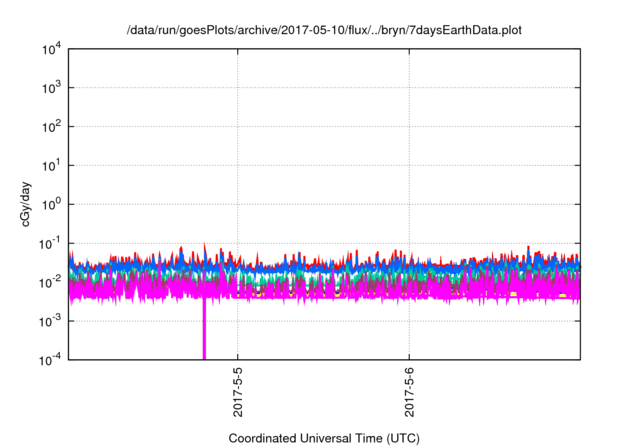Screen dimensions: 640x448
Task: Click the 2017-5-6 x-axis date label
Action: click(x=409, y=392)
